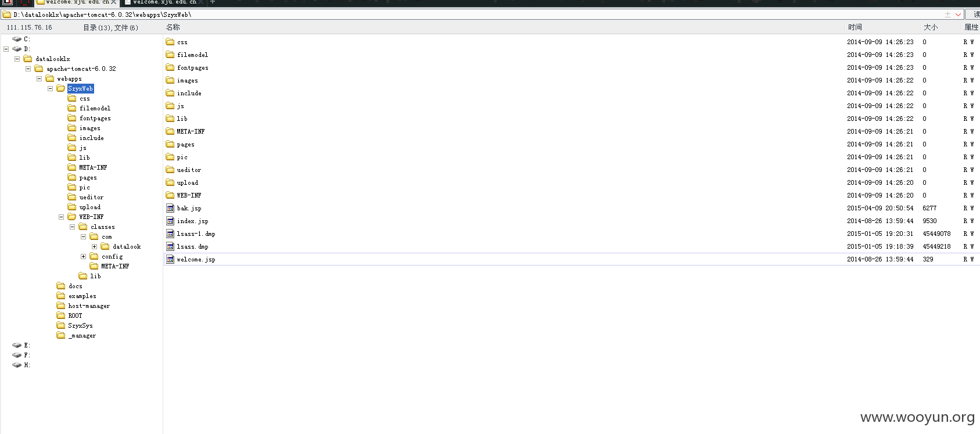Image resolution: width=980 pixels, height=434 pixels.
Task: Open the path history dropdown arrow
Action: point(958,15)
